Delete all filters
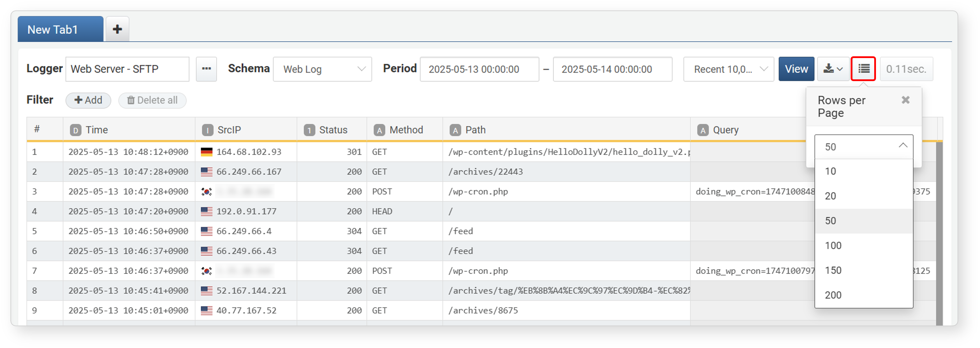980x348 pixels. coord(152,100)
